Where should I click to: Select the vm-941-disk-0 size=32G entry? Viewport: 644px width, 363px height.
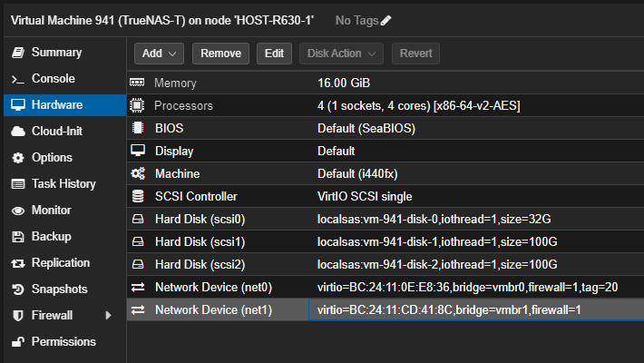[434, 219]
